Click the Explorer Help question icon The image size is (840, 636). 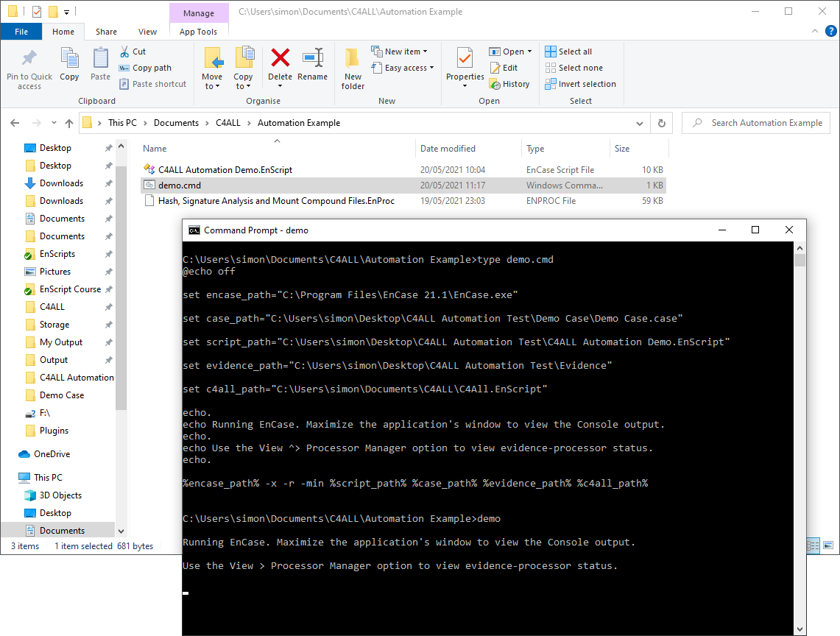click(x=831, y=31)
